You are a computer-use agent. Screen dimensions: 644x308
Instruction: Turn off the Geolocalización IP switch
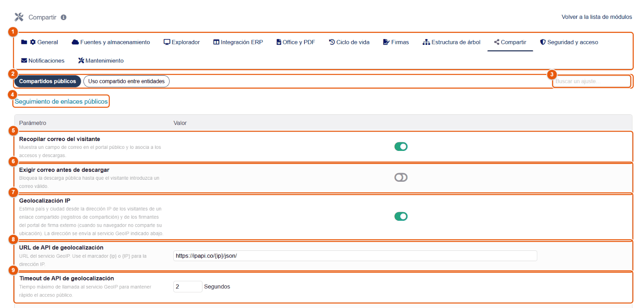point(401,216)
